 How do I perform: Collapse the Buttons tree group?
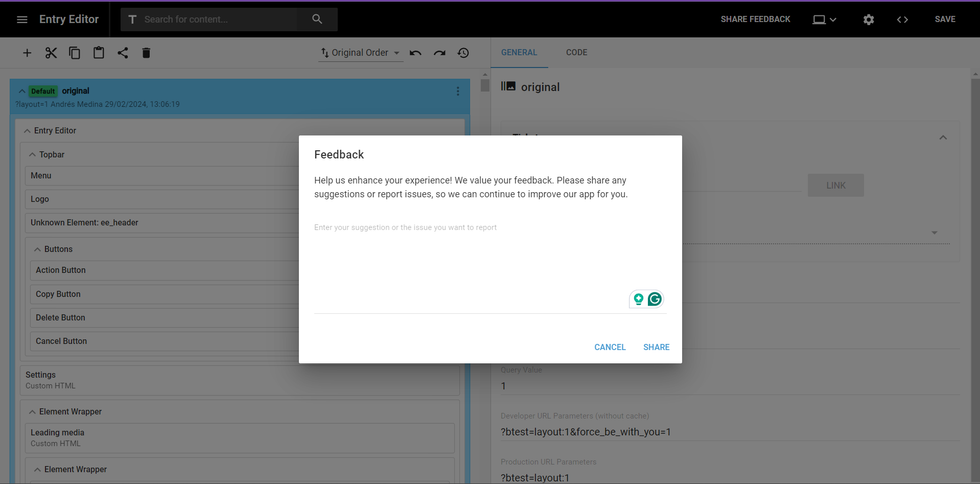(x=37, y=249)
